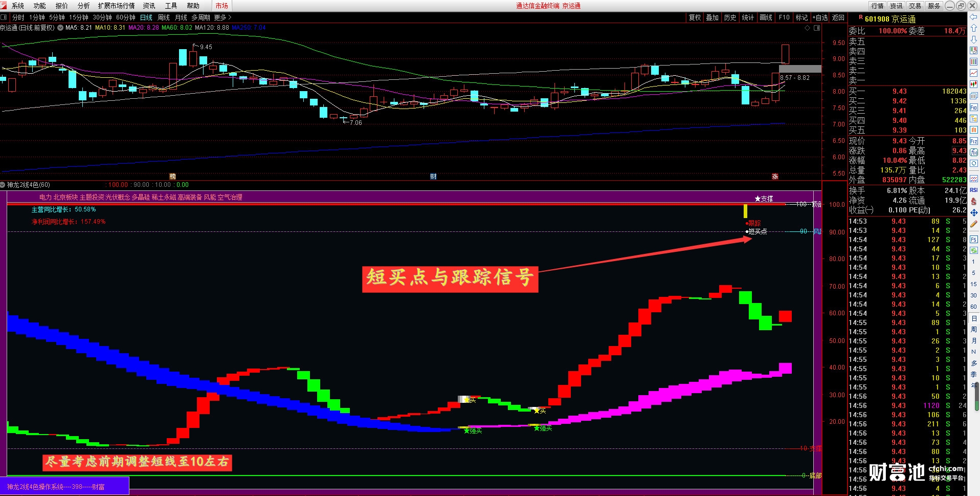
Task: Expand the 更多 period options
Action: 223,17
